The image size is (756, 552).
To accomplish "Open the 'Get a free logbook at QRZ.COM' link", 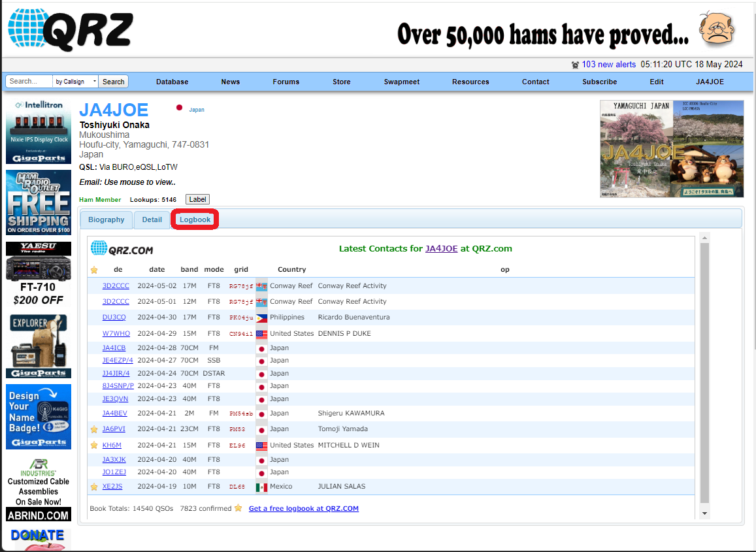I will (x=303, y=508).
